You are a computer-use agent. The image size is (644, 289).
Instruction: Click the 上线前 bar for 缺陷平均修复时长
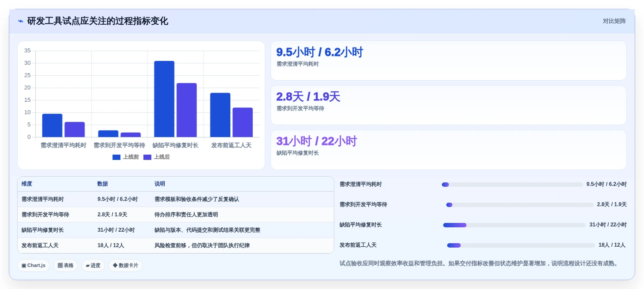click(x=164, y=99)
